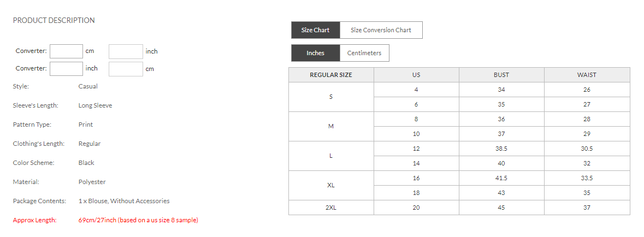Click the REGULAR SIZE column header

point(331,75)
